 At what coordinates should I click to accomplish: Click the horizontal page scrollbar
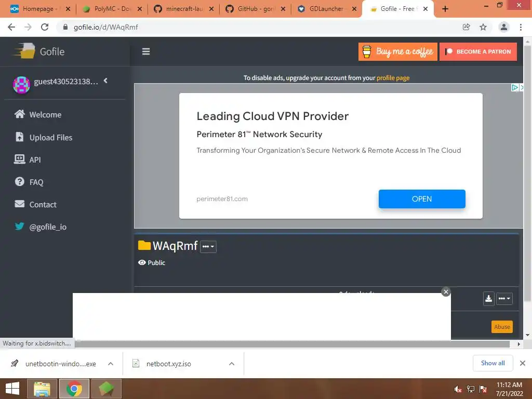point(292,344)
